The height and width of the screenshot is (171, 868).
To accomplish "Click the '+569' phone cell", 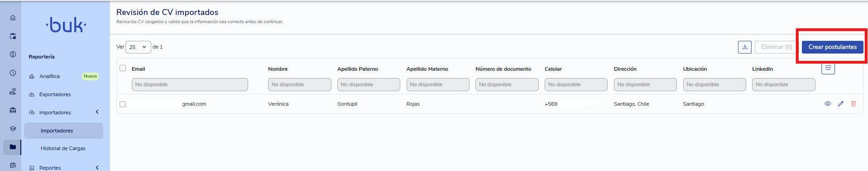I will [x=551, y=104].
